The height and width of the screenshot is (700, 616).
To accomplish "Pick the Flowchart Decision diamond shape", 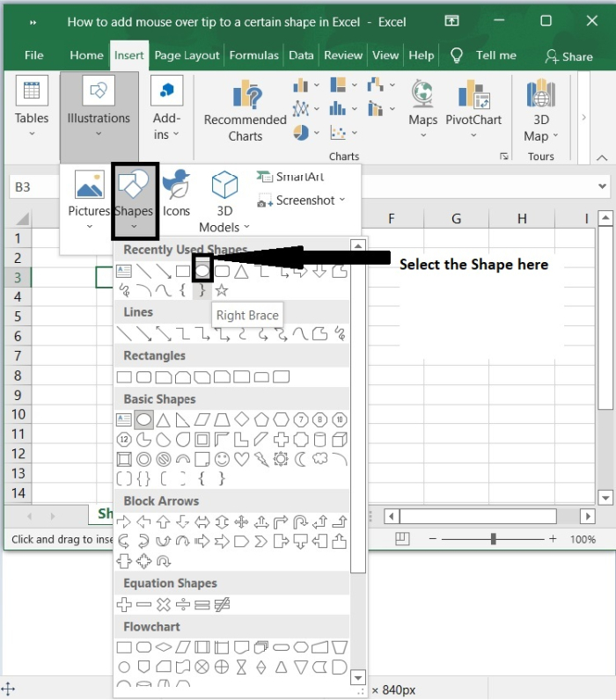I will tap(164, 647).
